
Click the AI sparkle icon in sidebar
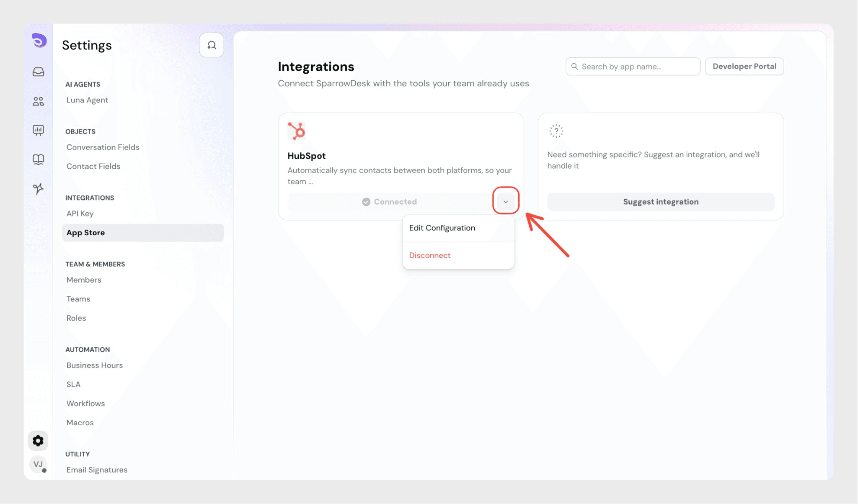pyautogui.click(x=38, y=189)
